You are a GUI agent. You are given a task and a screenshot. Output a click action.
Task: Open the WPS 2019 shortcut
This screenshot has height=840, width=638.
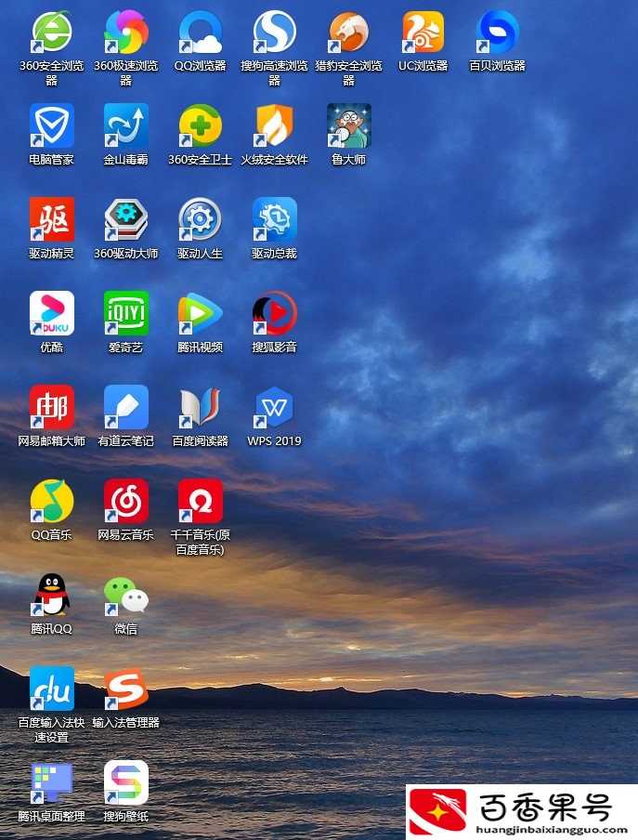[275, 407]
